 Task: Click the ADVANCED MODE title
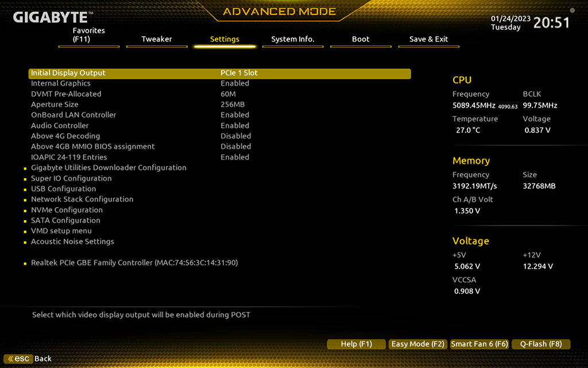tap(280, 11)
